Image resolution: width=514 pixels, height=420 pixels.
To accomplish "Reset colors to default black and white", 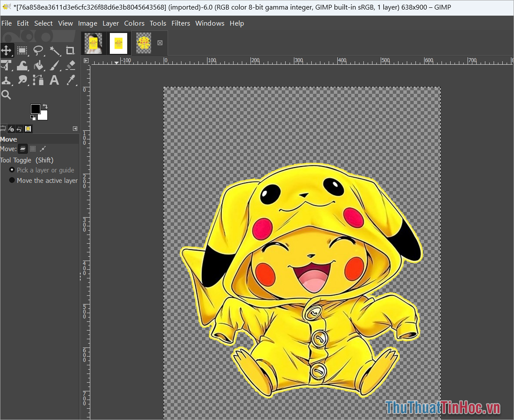I will pyautogui.click(x=33, y=117).
